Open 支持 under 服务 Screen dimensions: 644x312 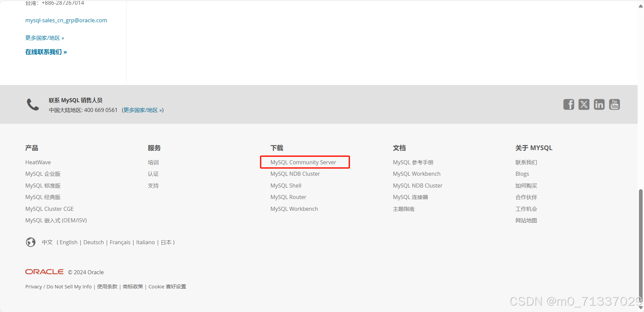153,186
